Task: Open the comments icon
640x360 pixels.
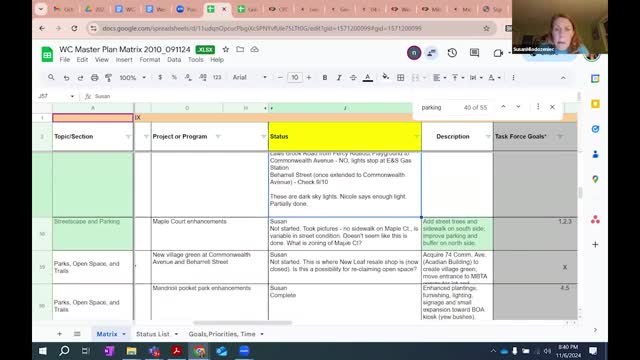Action: tap(474, 53)
